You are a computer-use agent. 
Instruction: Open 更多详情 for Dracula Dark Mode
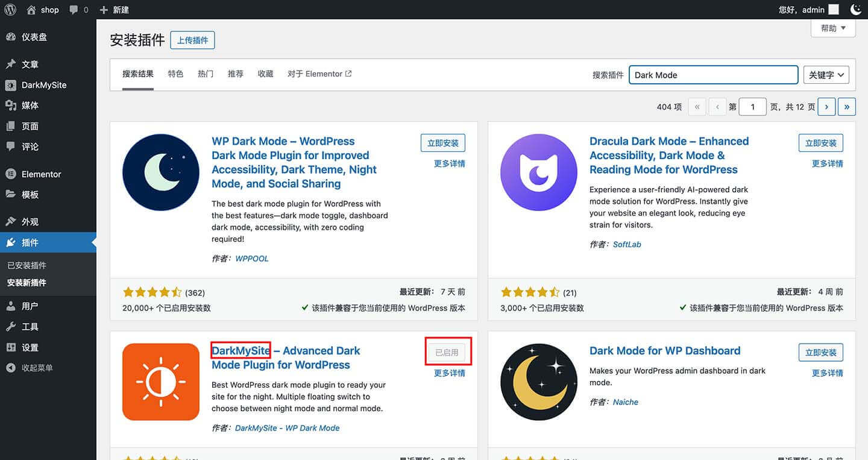point(828,163)
